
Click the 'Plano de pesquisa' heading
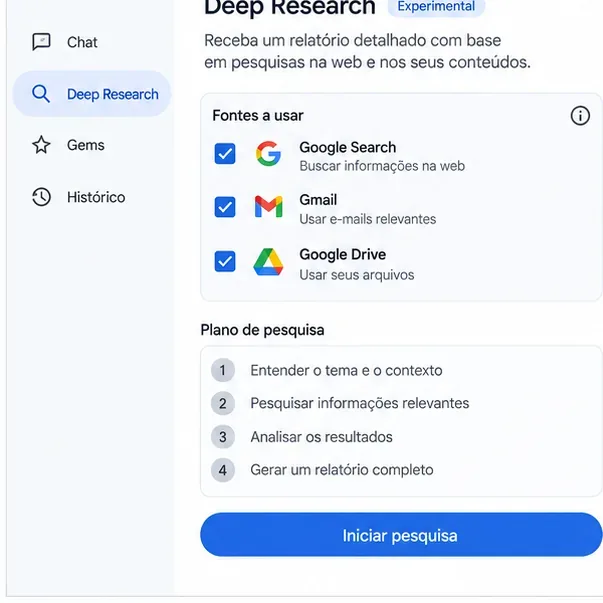(x=262, y=330)
